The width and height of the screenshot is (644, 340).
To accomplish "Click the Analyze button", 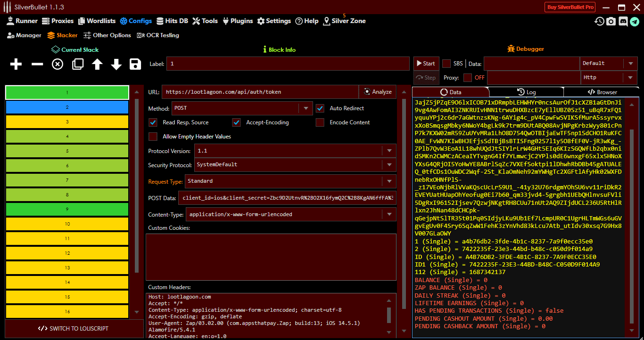I will pos(377,92).
